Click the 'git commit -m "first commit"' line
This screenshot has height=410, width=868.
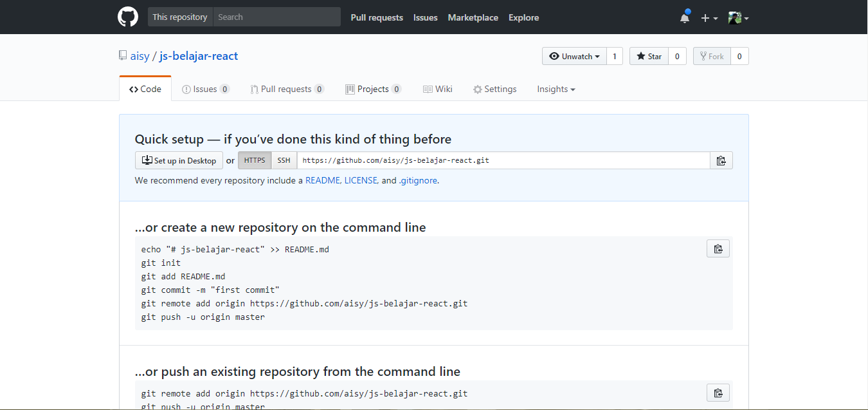coord(210,290)
